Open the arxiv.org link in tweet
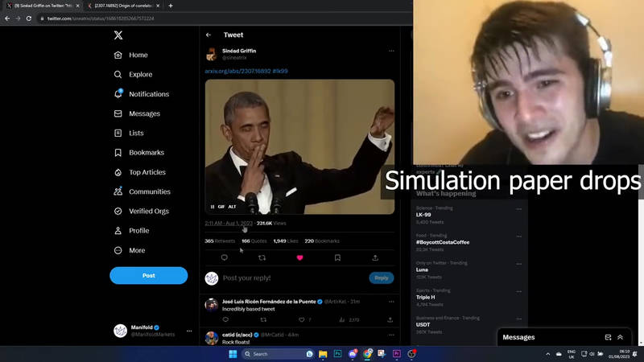This screenshot has height=362, width=644. pos(237,71)
